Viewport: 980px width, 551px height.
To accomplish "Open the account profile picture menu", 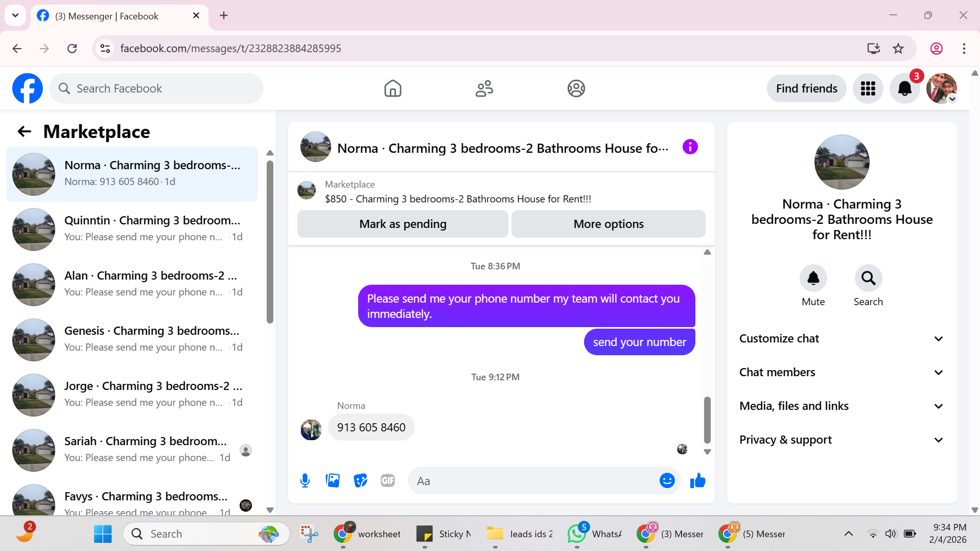I will click(941, 88).
